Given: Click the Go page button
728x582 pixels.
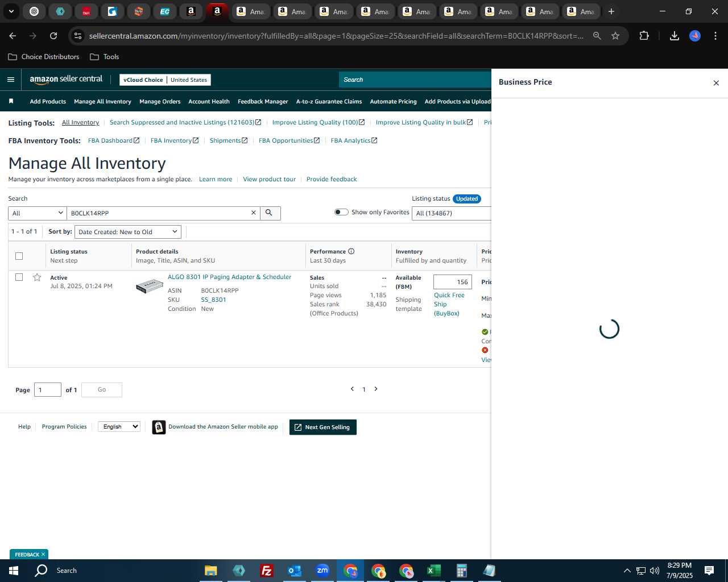Looking at the screenshot, I should [x=102, y=390].
